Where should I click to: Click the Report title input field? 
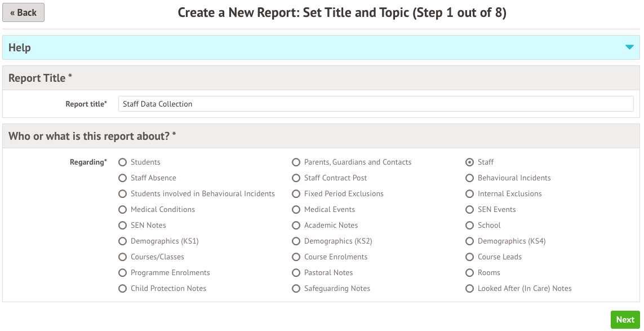pos(376,104)
